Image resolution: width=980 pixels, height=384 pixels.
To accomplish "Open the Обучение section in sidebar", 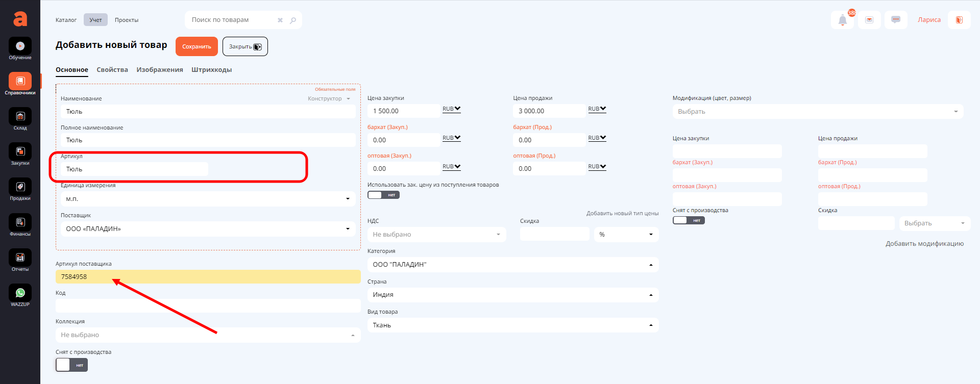I will [20, 47].
